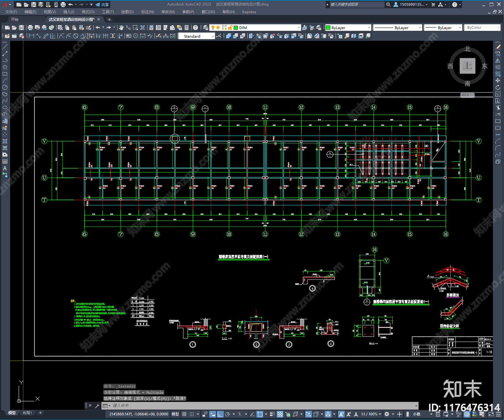Image resolution: width=504 pixels, height=420 pixels.
Task: Open annotation scale 1:1 / 100% dropdown
Action: pos(371,414)
